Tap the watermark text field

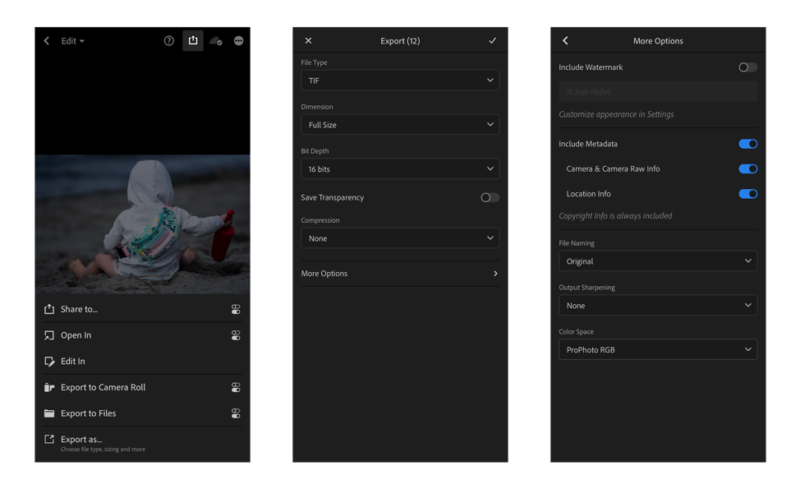(x=658, y=91)
